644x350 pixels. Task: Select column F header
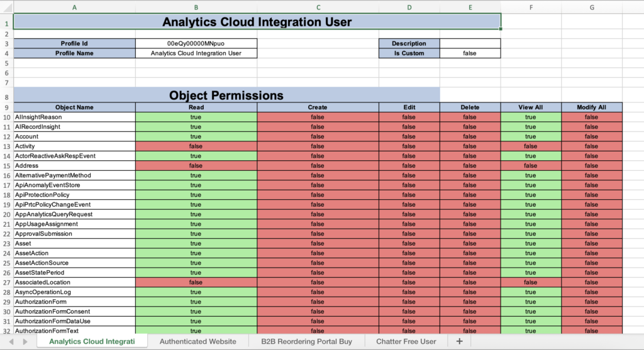[x=531, y=7]
